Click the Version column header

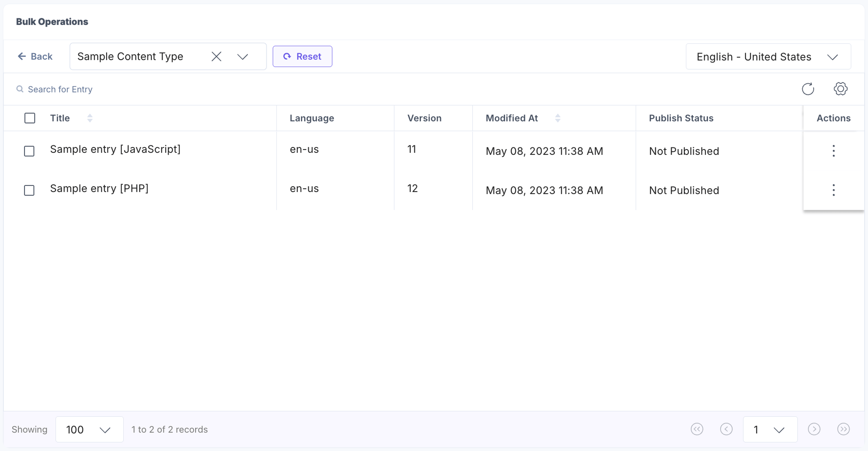pos(424,118)
